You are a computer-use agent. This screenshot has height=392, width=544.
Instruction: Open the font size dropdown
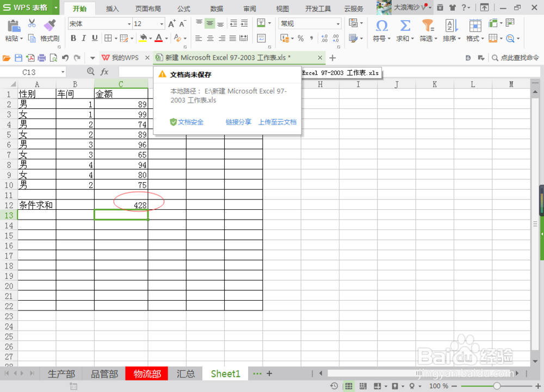click(x=163, y=23)
